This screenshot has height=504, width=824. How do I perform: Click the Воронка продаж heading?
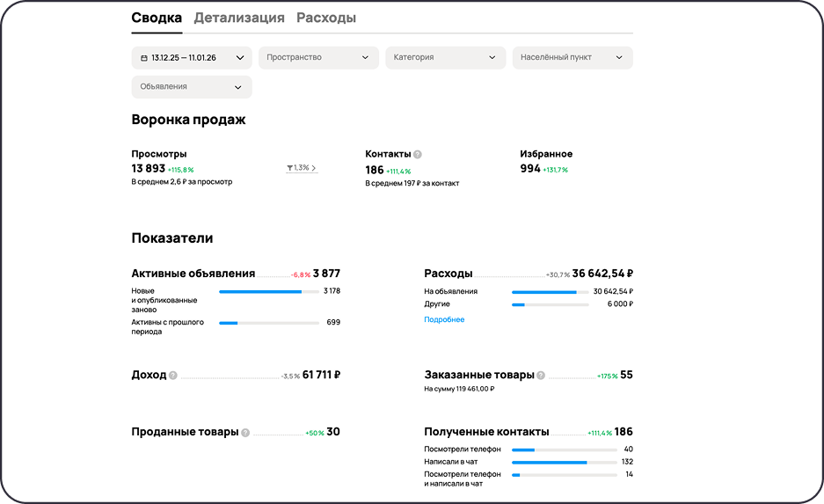pos(188,120)
